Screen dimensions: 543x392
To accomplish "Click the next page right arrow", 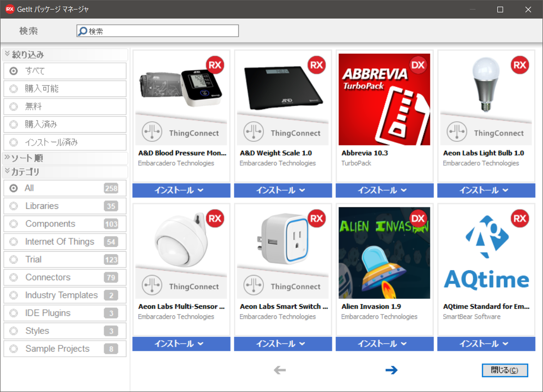I will coord(391,370).
